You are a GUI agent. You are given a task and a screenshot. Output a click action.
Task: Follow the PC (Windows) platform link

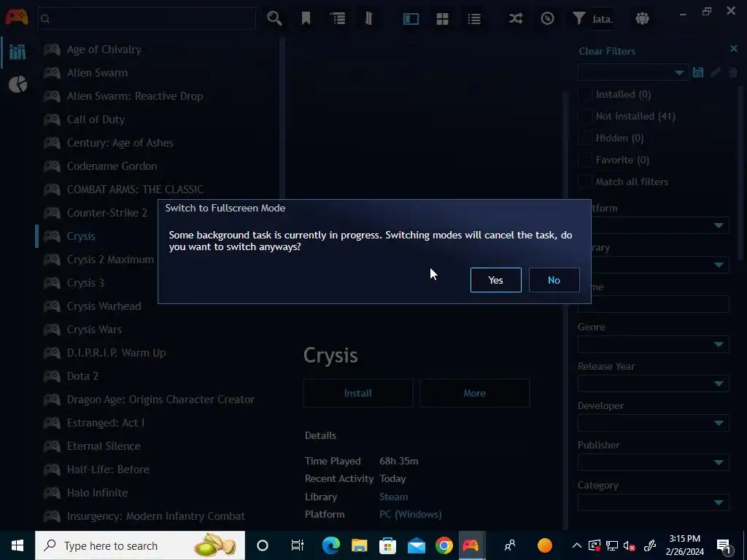point(410,514)
